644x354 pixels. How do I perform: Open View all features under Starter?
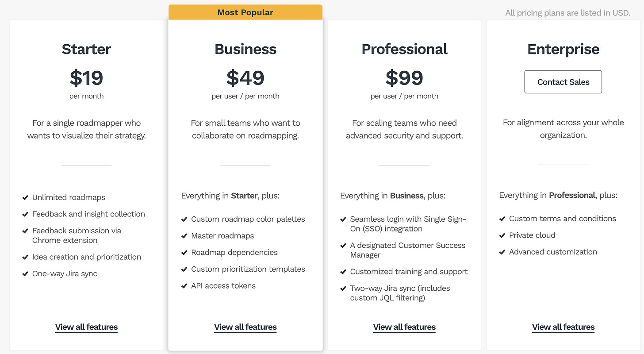(86, 327)
